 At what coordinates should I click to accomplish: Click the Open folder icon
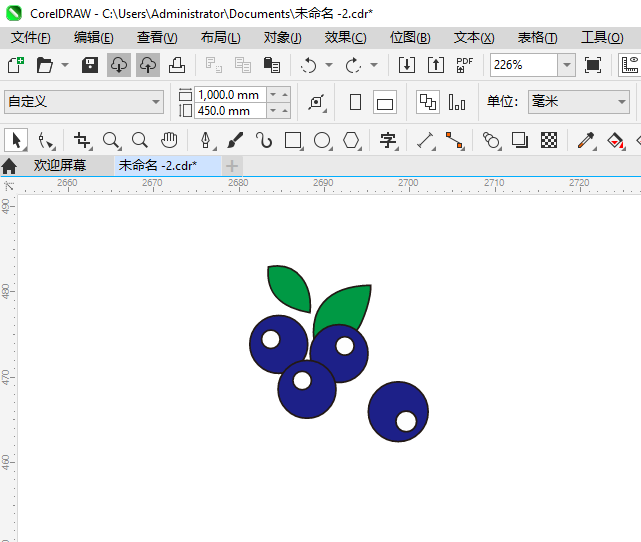point(45,65)
